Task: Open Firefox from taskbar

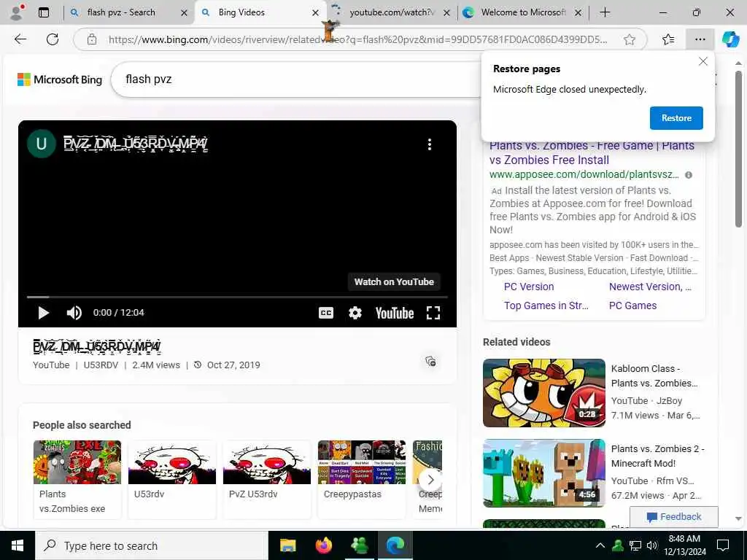Action: tap(324, 545)
